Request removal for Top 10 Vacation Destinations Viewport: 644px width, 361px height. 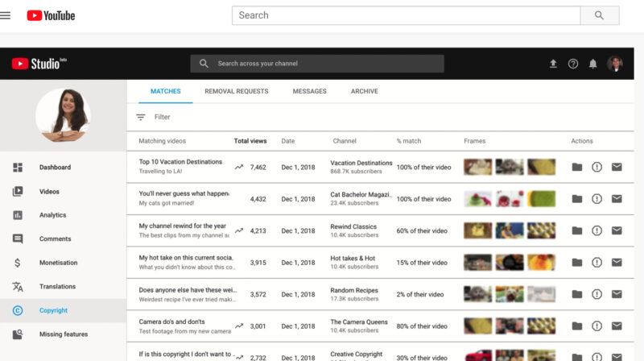(x=597, y=167)
